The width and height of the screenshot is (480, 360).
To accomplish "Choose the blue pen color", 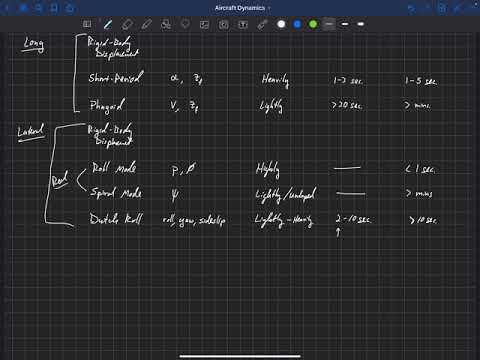I will [x=297, y=24].
